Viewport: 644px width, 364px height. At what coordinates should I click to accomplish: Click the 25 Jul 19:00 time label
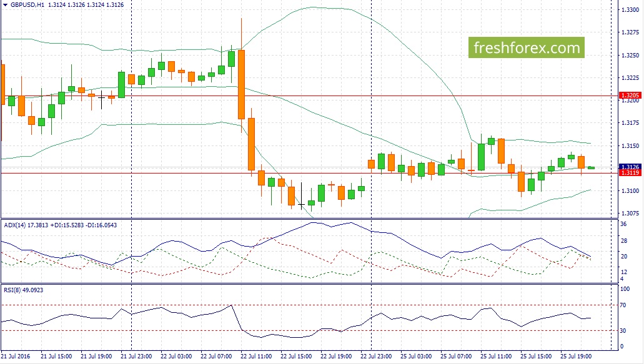[576, 357]
